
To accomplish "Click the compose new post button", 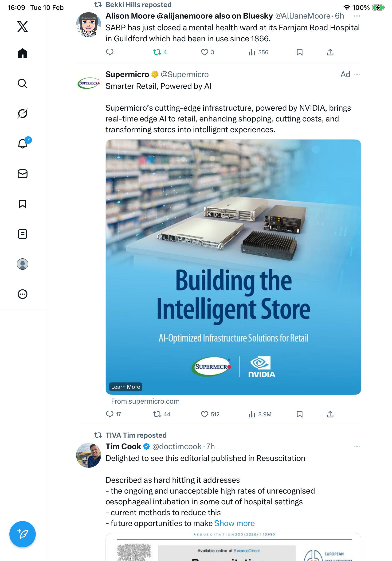I will [23, 534].
